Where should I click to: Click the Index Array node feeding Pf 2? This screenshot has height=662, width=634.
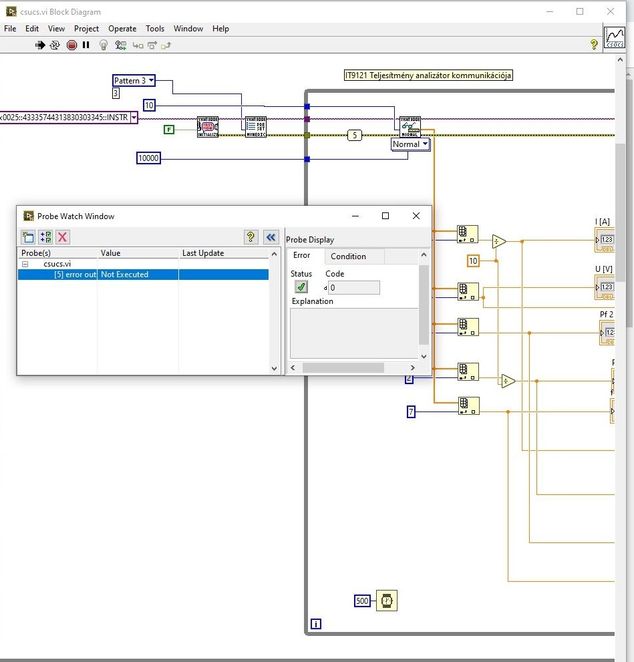pos(468,327)
